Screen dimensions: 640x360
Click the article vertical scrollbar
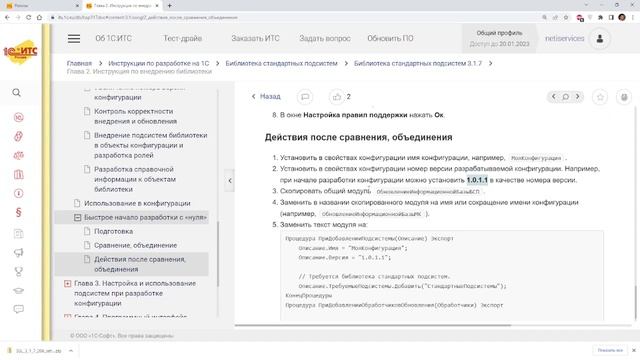tap(635, 302)
